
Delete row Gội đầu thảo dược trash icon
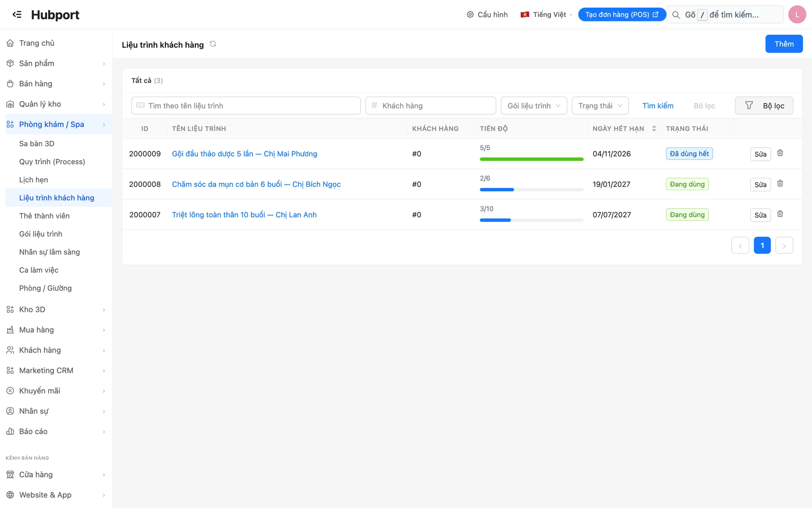coord(780,153)
